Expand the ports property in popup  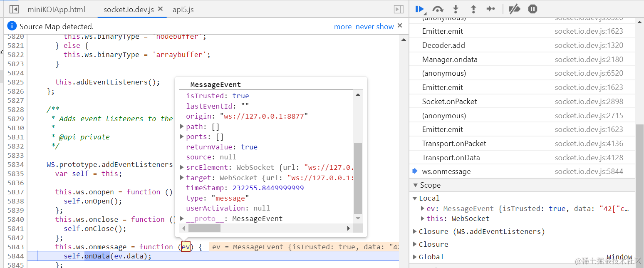(x=182, y=136)
